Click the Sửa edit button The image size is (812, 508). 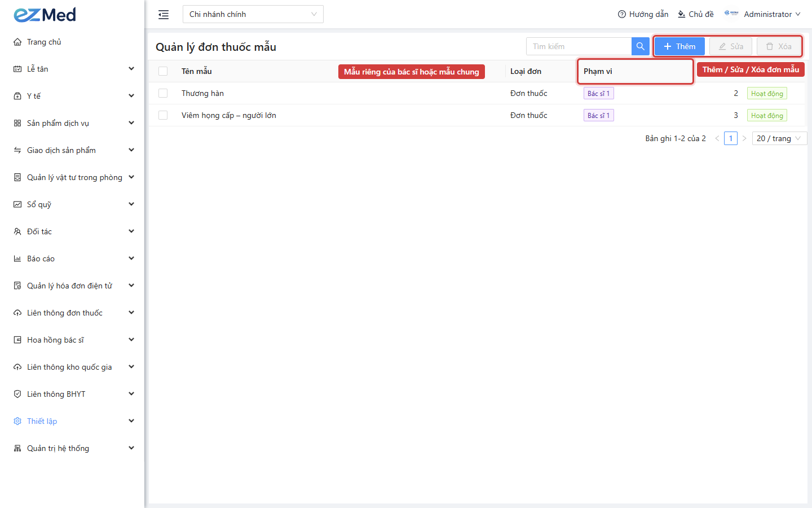click(731, 46)
